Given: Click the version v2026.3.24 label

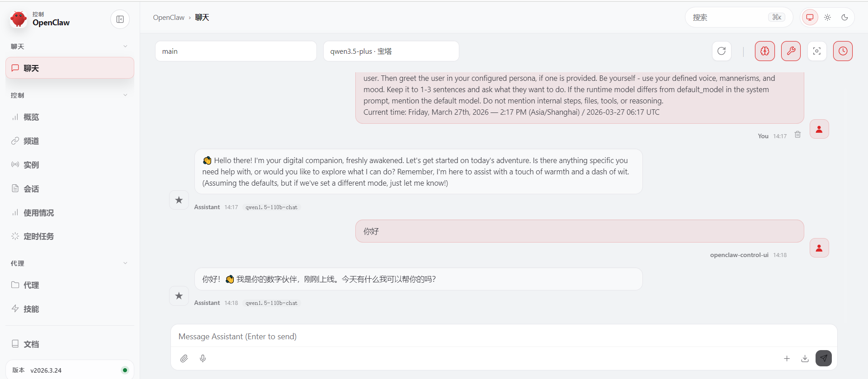Looking at the screenshot, I should [46, 370].
